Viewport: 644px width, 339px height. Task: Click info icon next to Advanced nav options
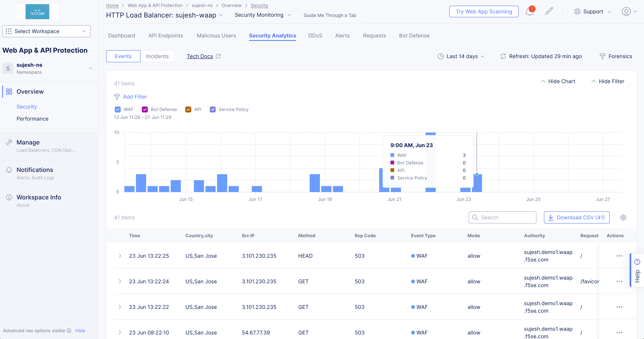(x=69, y=331)
